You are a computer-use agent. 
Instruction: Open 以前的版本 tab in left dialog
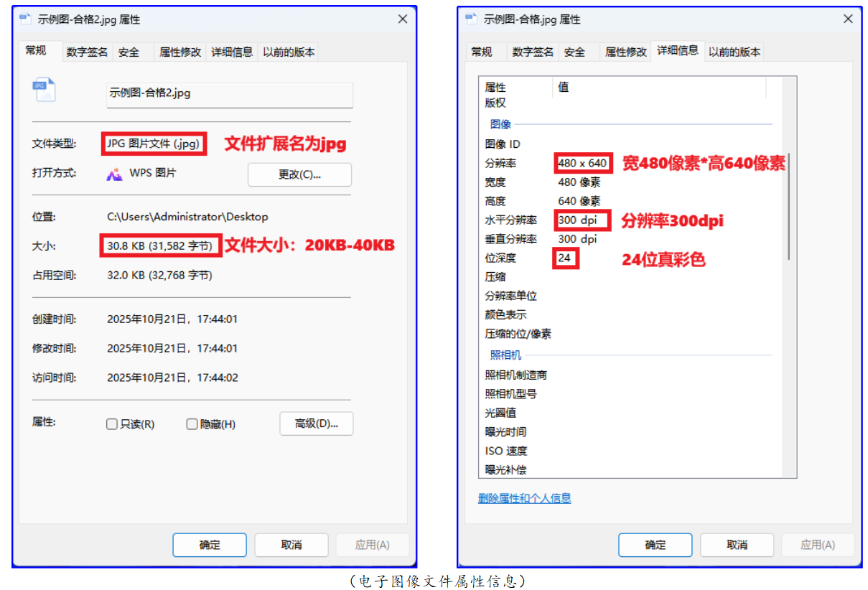pos(289,52)
